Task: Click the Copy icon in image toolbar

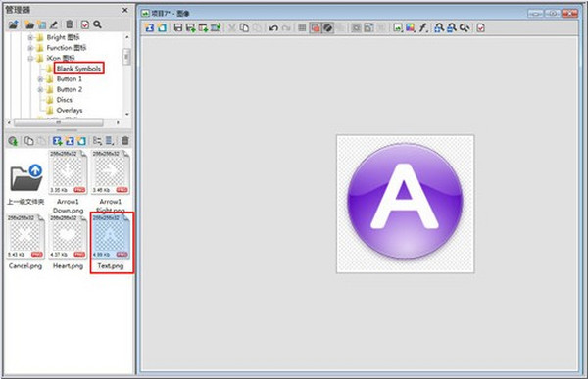Action: point(244,27)
